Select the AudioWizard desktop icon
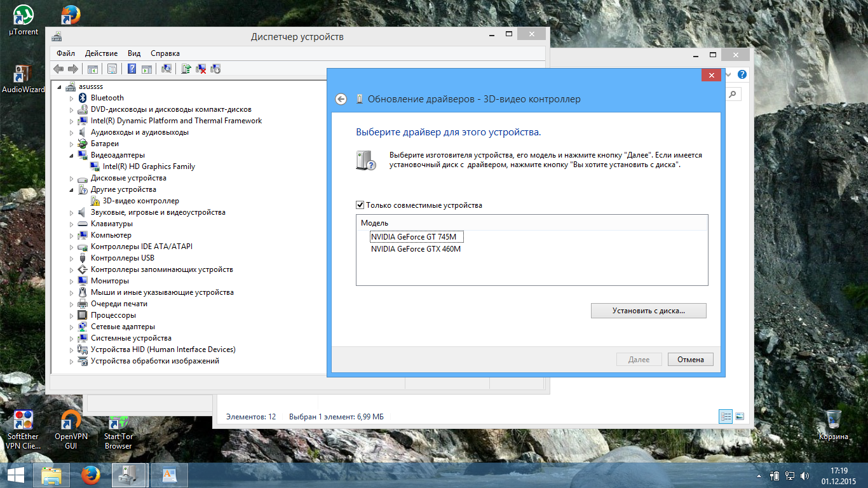Image resolution: width=868 pixels, height=488 pixels. [x=24, y=79]
